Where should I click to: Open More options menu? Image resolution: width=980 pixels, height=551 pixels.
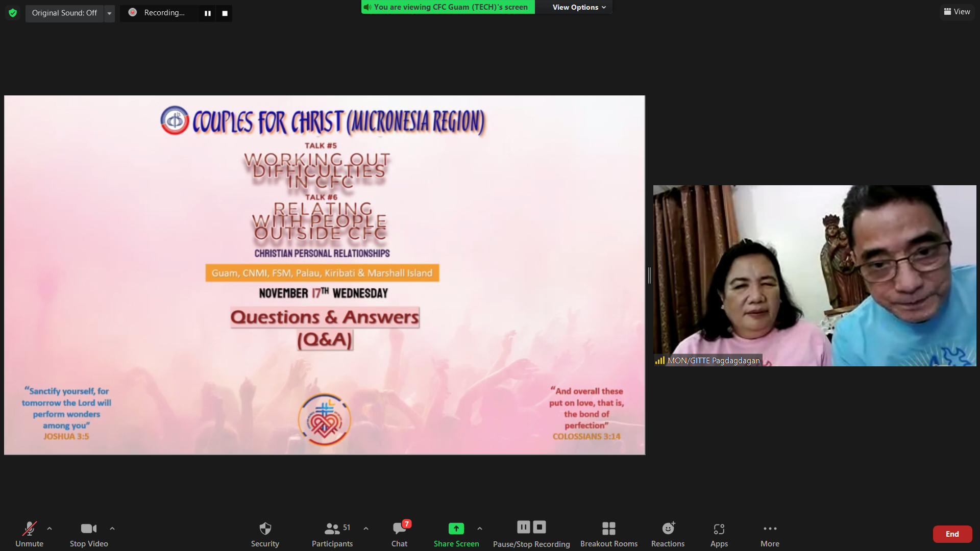pos(770,534)
